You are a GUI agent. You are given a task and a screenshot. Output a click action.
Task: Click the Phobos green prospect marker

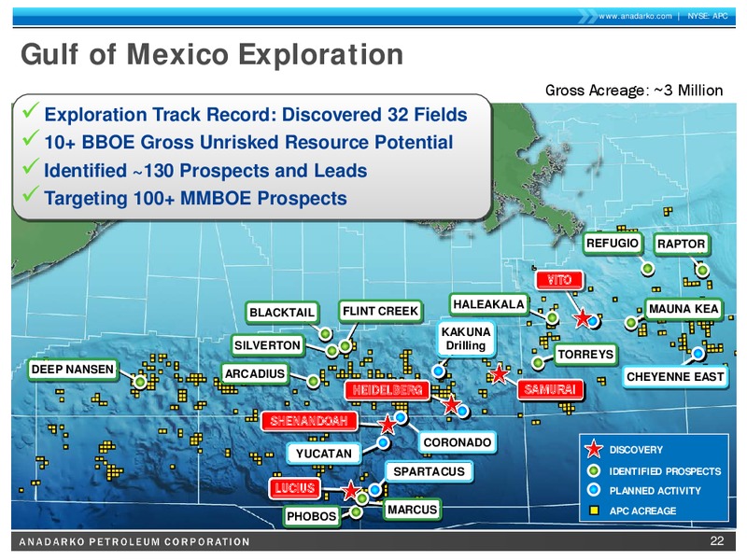click(x=356, y=511)
